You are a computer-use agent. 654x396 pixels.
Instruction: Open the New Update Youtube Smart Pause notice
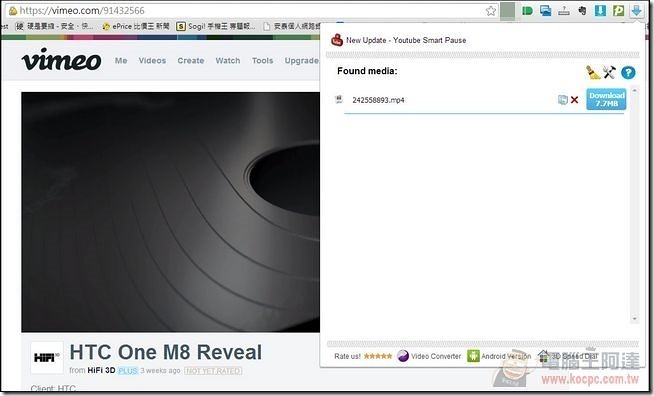coord(406,40)
